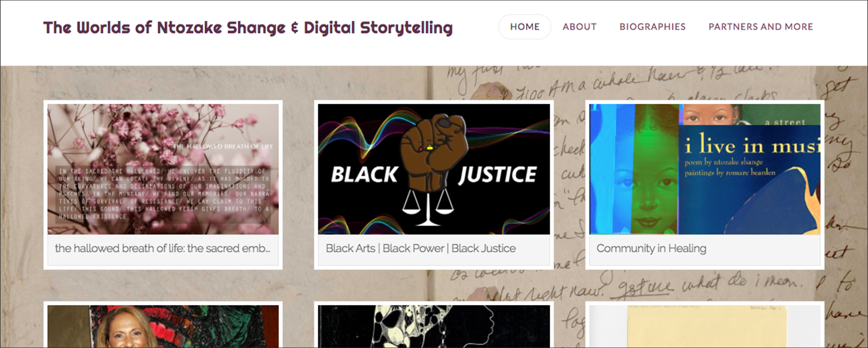868x348 pixels.
Task: Open the Biographies menu item
Action: 652,27
